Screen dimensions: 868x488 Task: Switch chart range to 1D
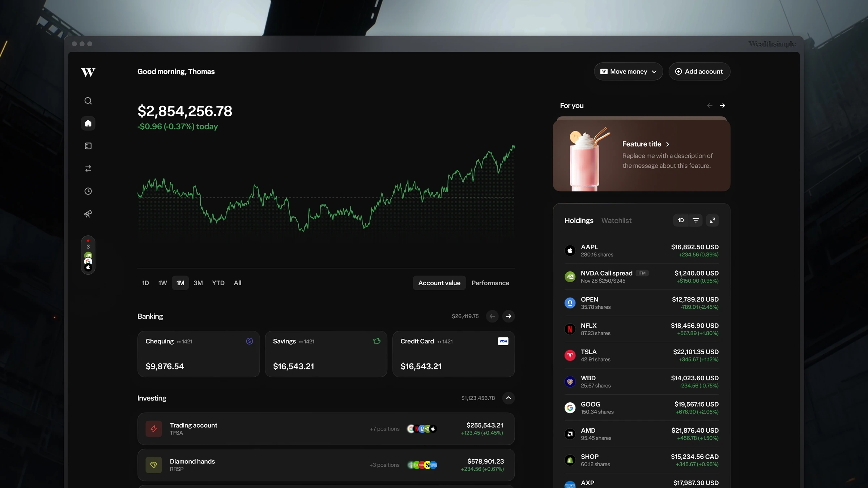[145, 283]
